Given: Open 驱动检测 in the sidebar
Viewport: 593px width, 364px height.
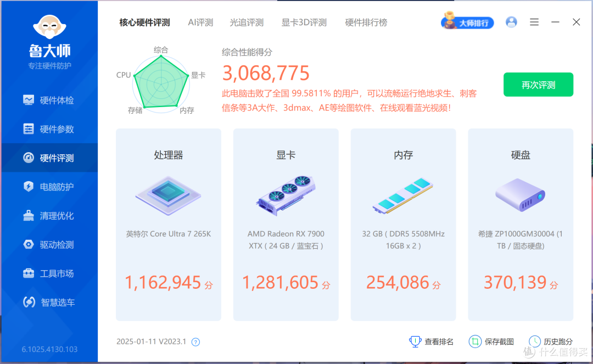Looking at the screenshot, I should (49, 244).
